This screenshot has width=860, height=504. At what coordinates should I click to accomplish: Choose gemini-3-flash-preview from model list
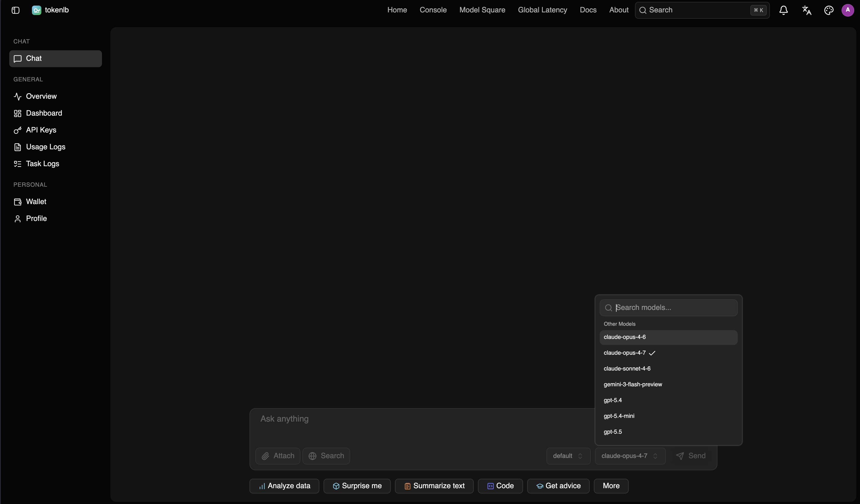click(668, 385)
